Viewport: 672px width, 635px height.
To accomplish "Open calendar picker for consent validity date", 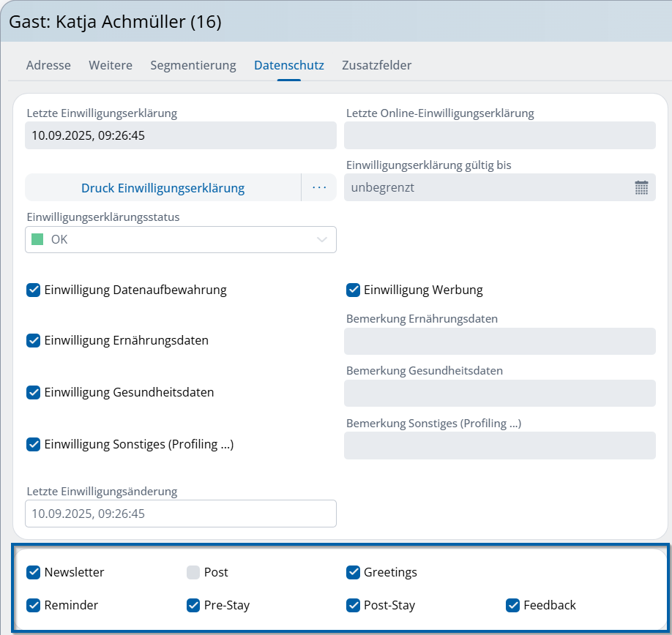I will click(641, 187).
